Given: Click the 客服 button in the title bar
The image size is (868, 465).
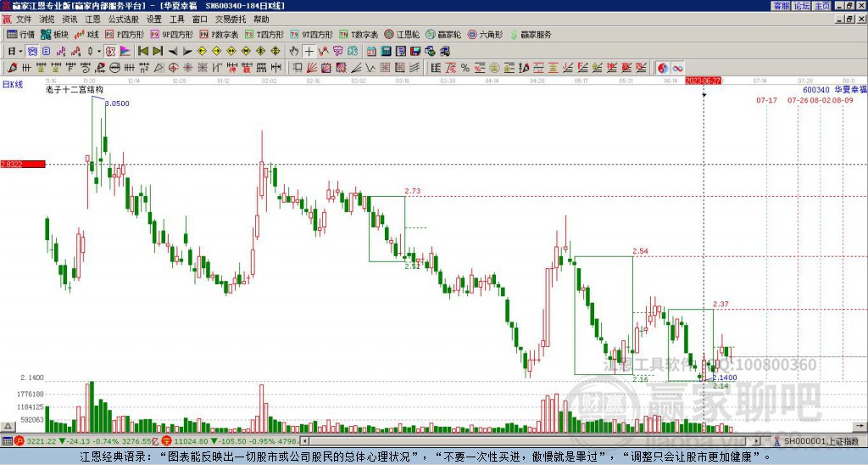Looking at the screenshot, I should (781, 6).
